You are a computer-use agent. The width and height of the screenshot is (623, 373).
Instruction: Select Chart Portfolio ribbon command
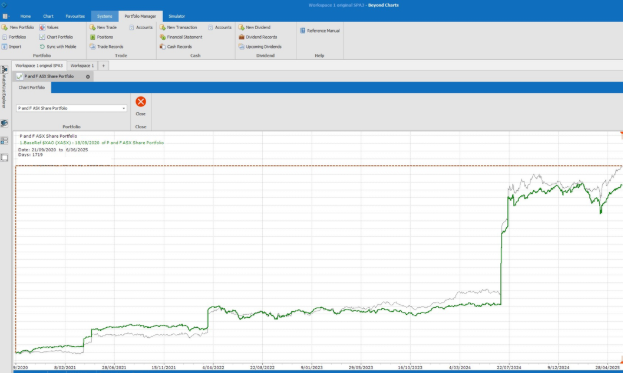[x=56, y=37]
